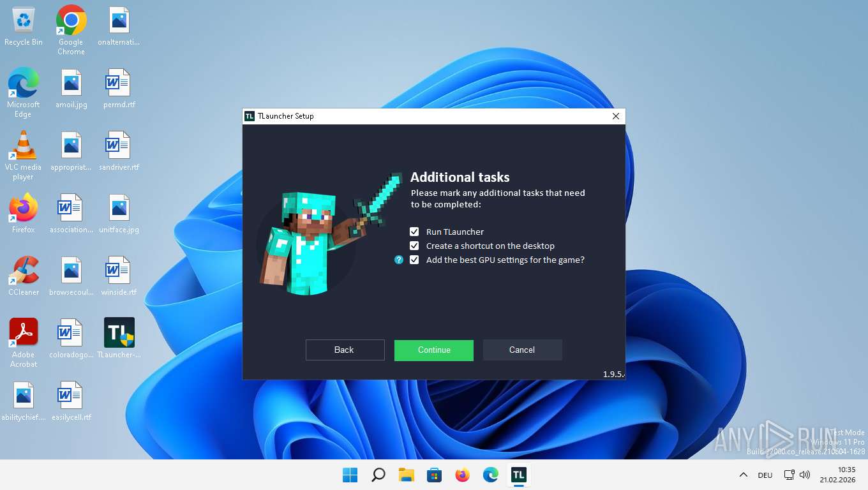Open the GPU settings help question-mark icon

pyautogui.click(x=399, y=260)
